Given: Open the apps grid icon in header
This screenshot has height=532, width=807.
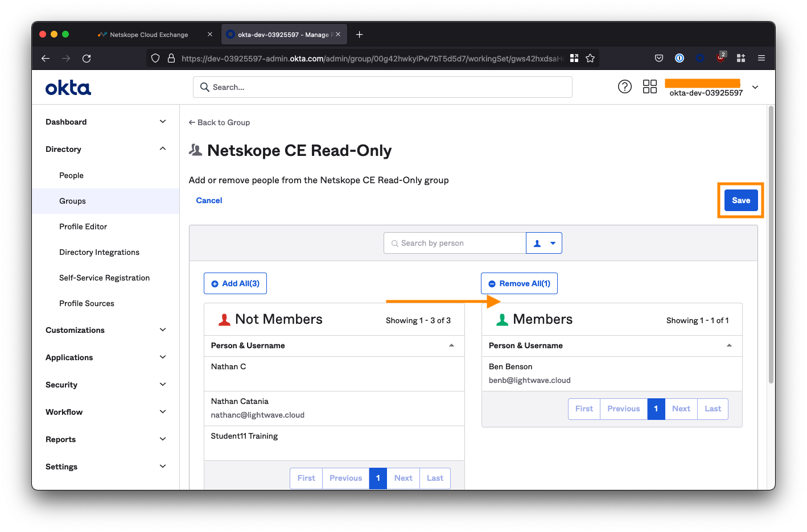Looking at the screenshot, I should point(649,86).
